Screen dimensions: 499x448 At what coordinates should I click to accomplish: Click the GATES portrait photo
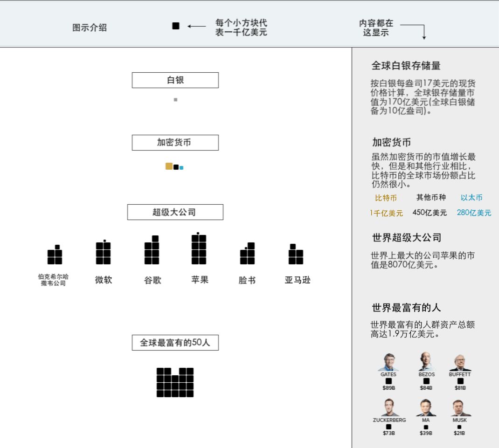[388, 362]
